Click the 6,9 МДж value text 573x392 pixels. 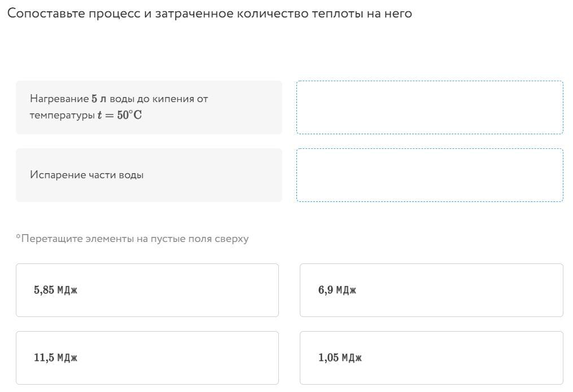(337, 290)
